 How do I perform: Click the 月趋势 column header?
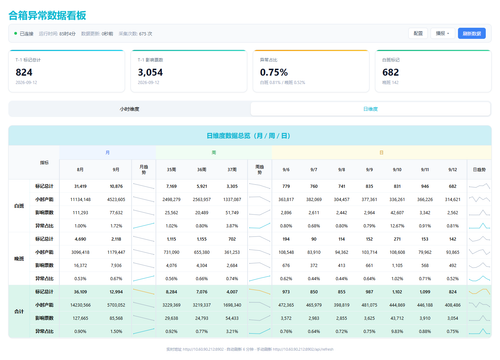(144, 169)
